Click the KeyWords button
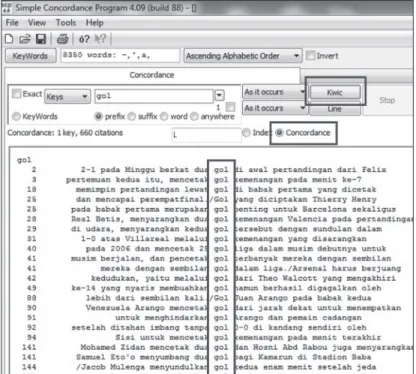The height and width of the screenshot is (374, 416). click(30, 56)
